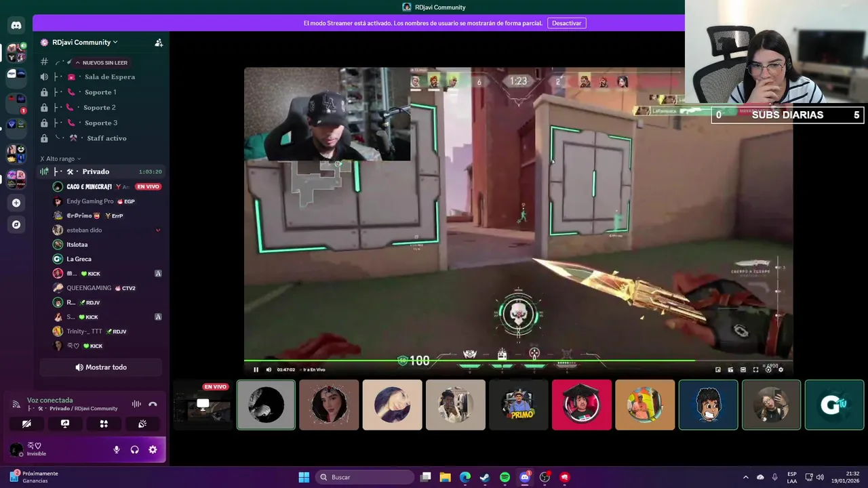Click the taskbar Buscar search box
The image size is (868, 488).
(365, 477)
